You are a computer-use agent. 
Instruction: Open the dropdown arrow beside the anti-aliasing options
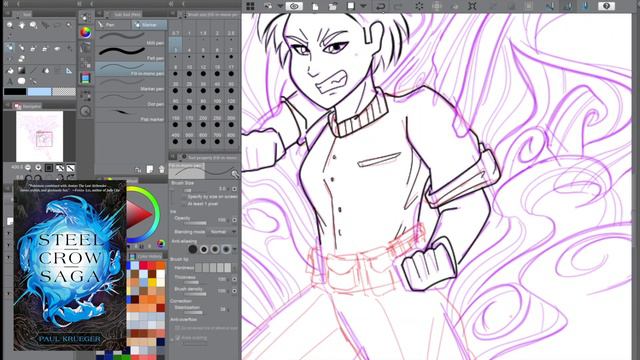click(235, 249)
